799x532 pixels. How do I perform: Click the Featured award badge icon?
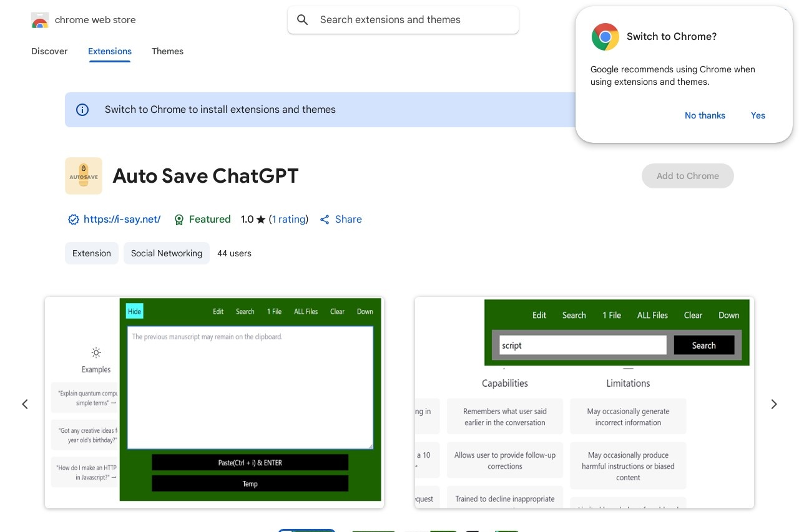[x=179, y=220]
